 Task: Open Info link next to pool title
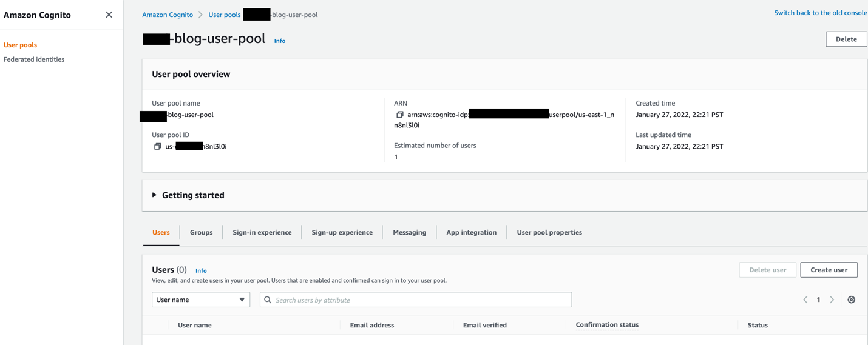pos(280,41)
